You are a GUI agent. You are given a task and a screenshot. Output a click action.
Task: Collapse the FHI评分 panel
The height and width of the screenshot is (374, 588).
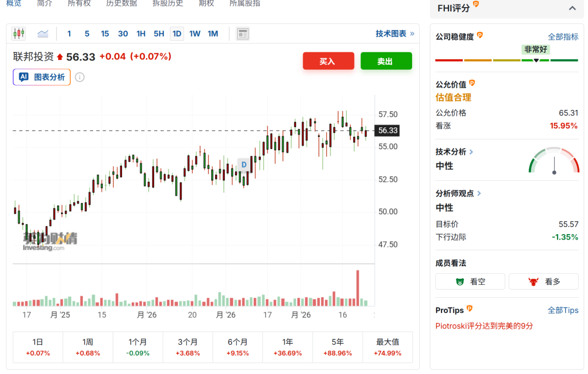(572, 8)
